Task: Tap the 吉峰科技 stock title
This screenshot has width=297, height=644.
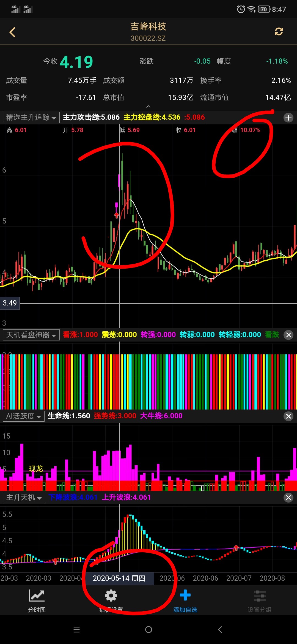Action: click(148, 27)
